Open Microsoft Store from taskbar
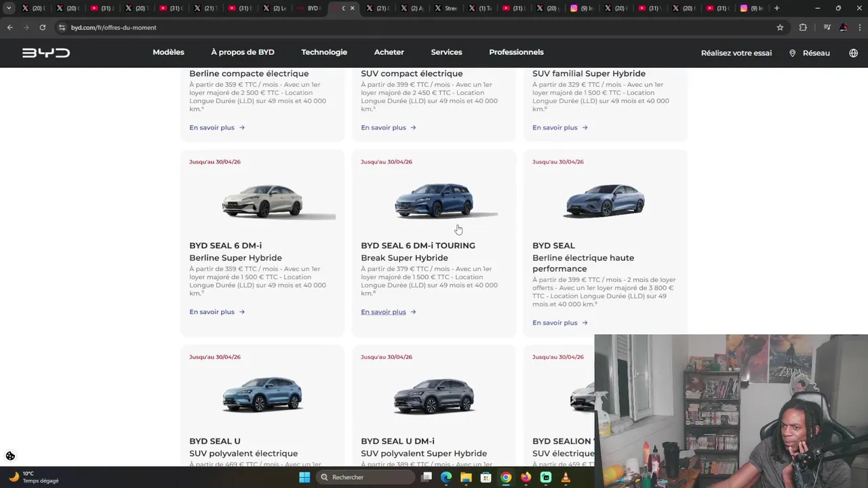The width and height of the screenshot is (868, 488). [486, 477]
